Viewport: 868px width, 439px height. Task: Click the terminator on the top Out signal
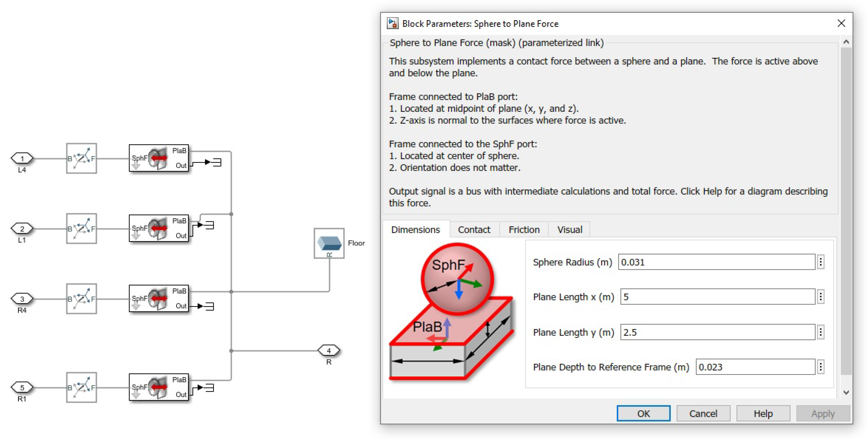(217, 162)
